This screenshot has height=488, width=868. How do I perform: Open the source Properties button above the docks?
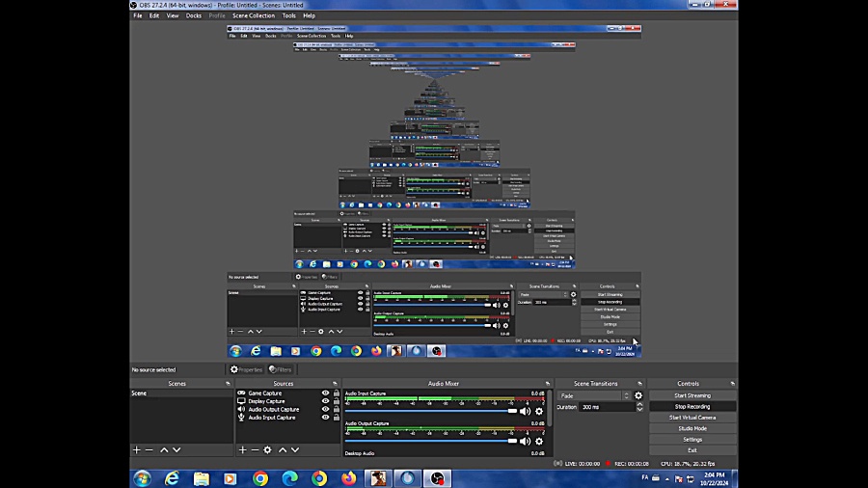point(246,369)
